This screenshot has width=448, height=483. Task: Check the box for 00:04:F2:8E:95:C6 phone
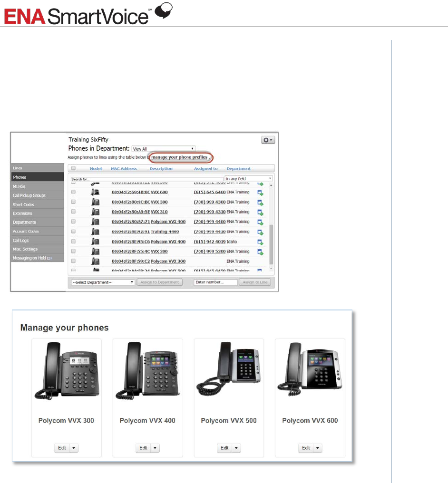(73, 241)
